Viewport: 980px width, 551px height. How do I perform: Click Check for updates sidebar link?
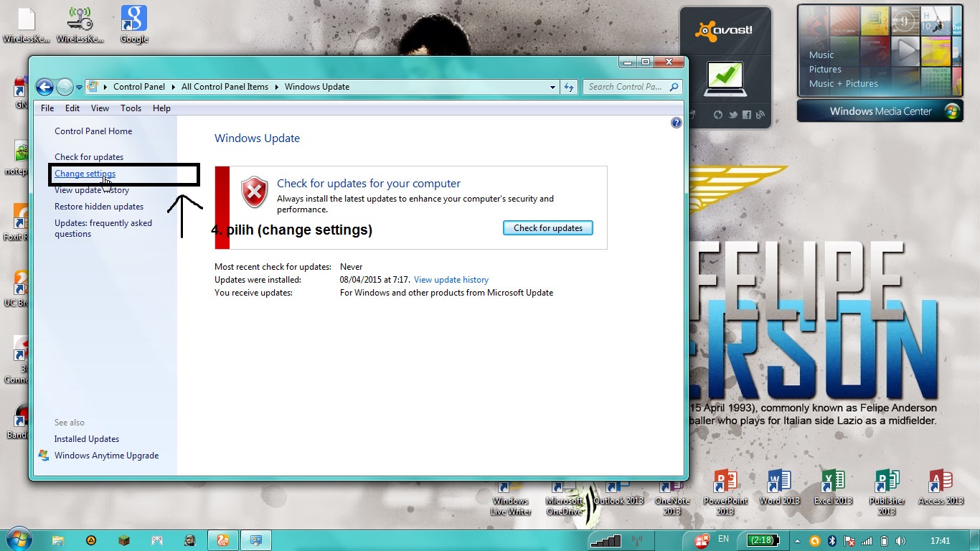pos(89,157)
